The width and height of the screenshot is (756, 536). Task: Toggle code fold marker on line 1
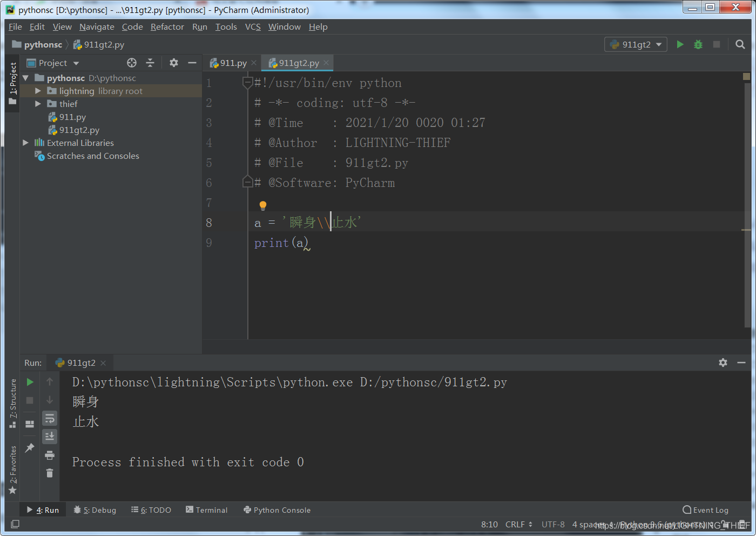point(247,83)
